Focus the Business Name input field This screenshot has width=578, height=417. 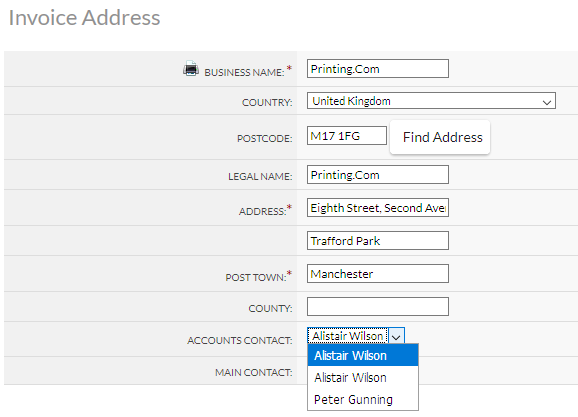[378, 69]
